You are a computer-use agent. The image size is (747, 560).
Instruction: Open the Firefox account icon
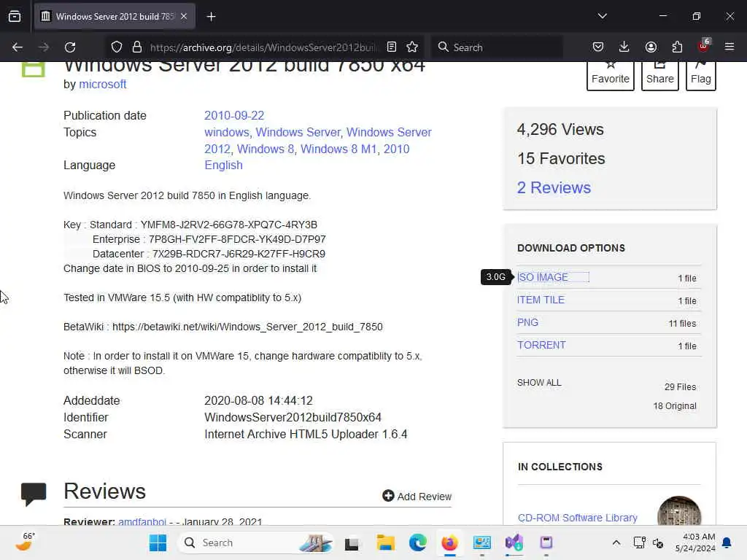point(651,47)
